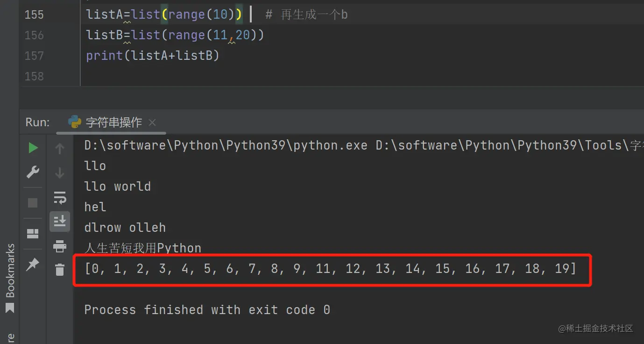The height and width of the screenshot is (344, 644).
Task: Click the output 'dlrow olleh'
Action: (x=125, y=228)
